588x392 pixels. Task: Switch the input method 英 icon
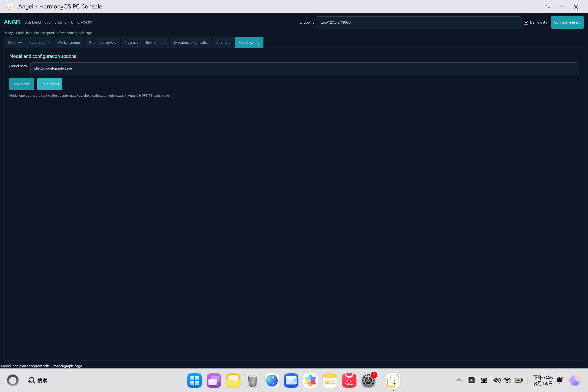coord(472,381)
